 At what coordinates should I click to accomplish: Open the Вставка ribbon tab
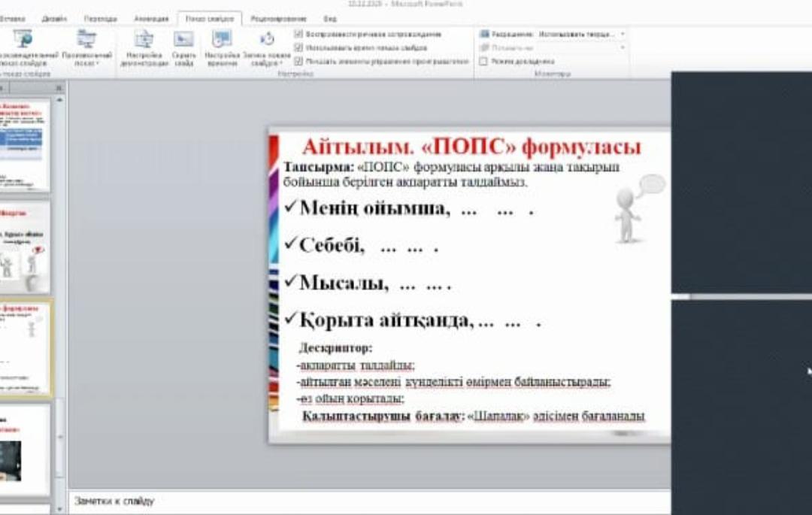(x=11, y=19)
